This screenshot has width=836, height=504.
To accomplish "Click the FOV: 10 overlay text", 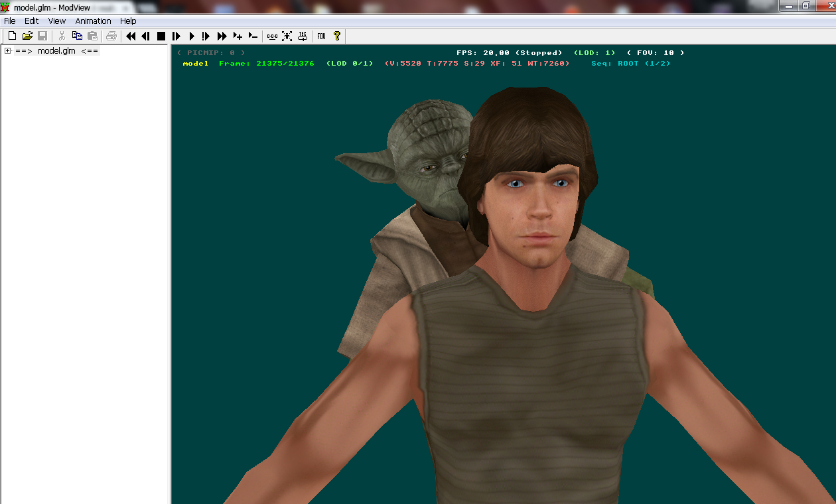I will pyautogui.click(x=656, y=52).
